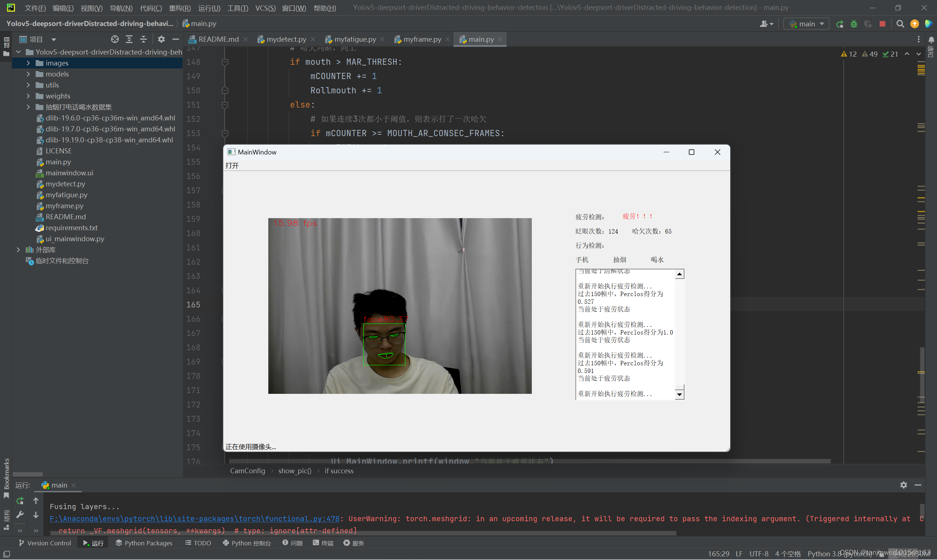
Task: Rerun main with the top toolbar icon
Action: click(x=839, y=24)
